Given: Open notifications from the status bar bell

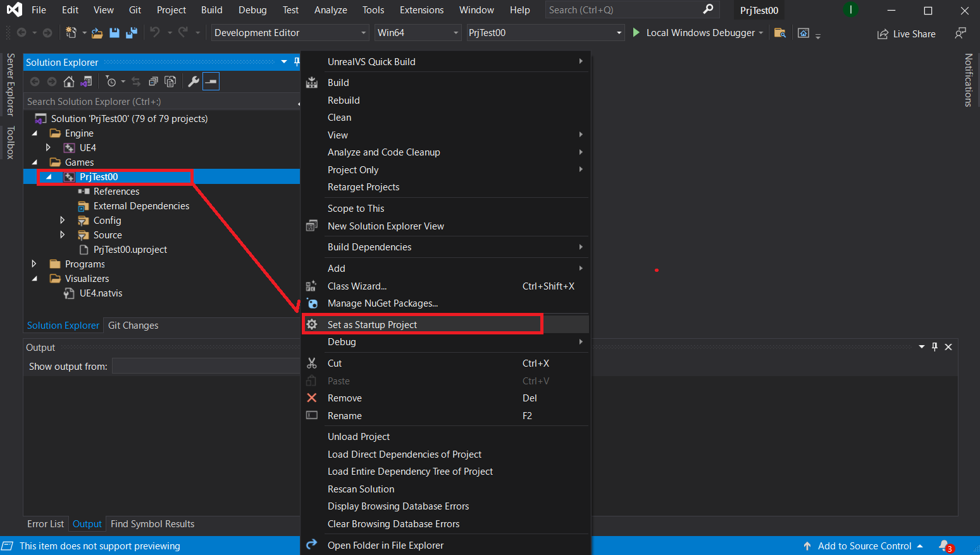Looking at the screenshot, I should 945,546.
